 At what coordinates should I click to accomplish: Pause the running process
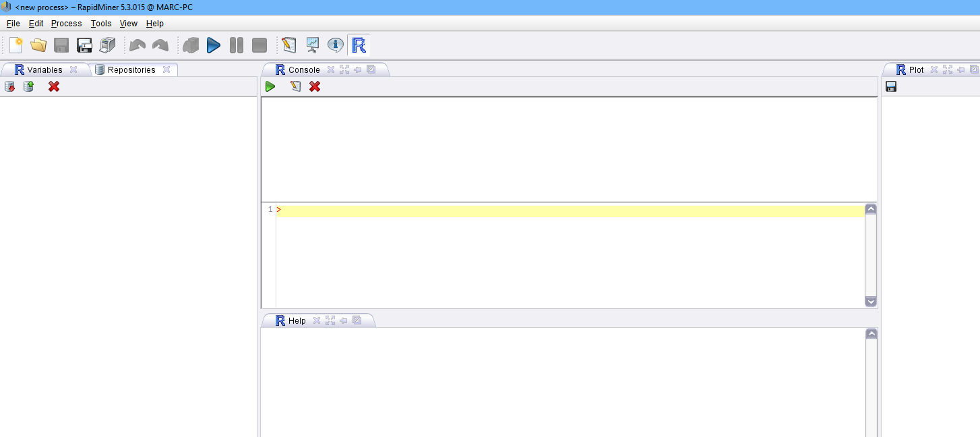(x=237, y=45)
